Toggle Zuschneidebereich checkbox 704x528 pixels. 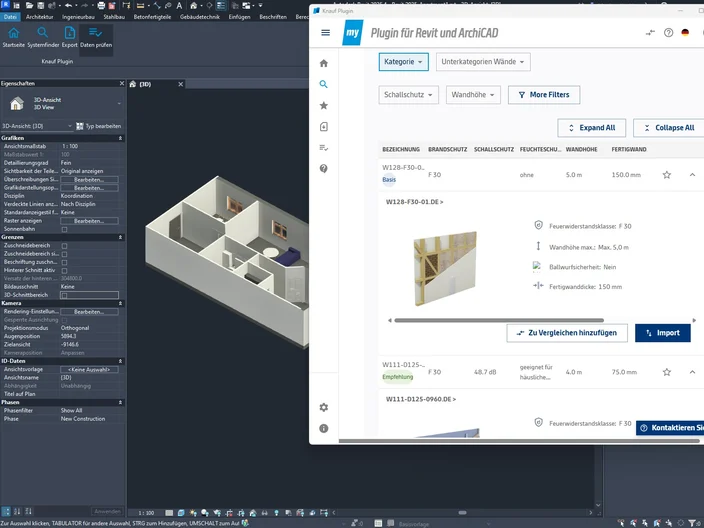[x=64, y=246]
